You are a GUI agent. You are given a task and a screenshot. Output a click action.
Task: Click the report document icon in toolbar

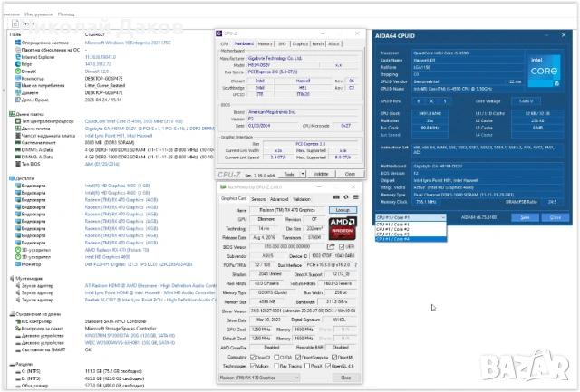tap(15, 24)
